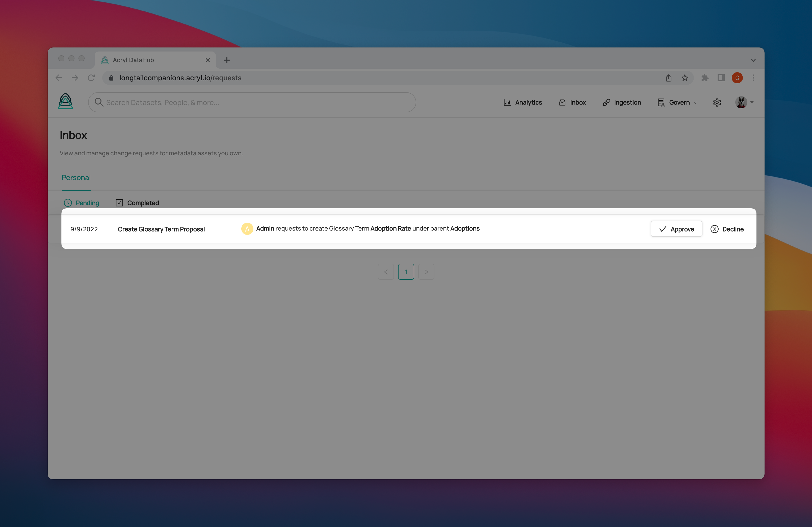Open the settings gear icon
The width and height of the screenshot is (812, 527).
pyautogui.click(x=717, y=103)
